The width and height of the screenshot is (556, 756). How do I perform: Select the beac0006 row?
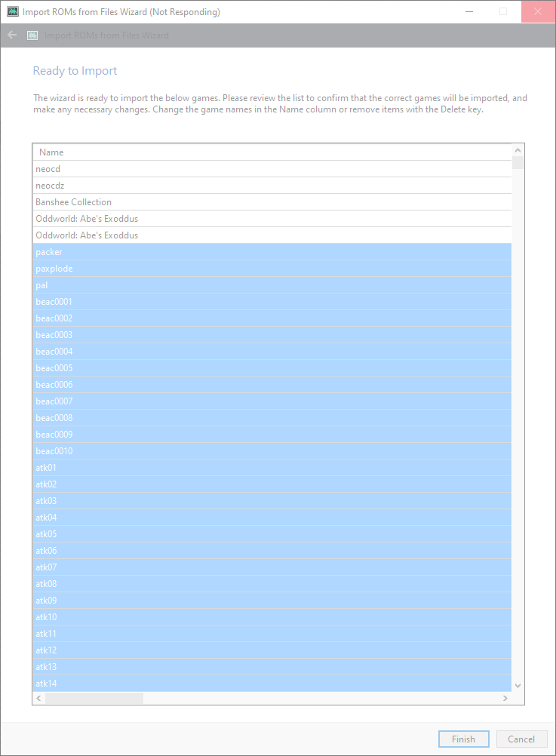click(x=272, y=385)
